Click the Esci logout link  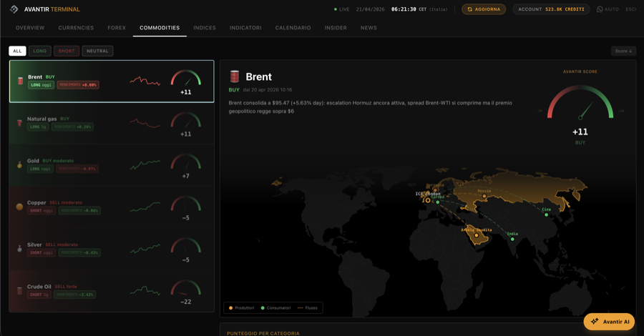(631, 9)
